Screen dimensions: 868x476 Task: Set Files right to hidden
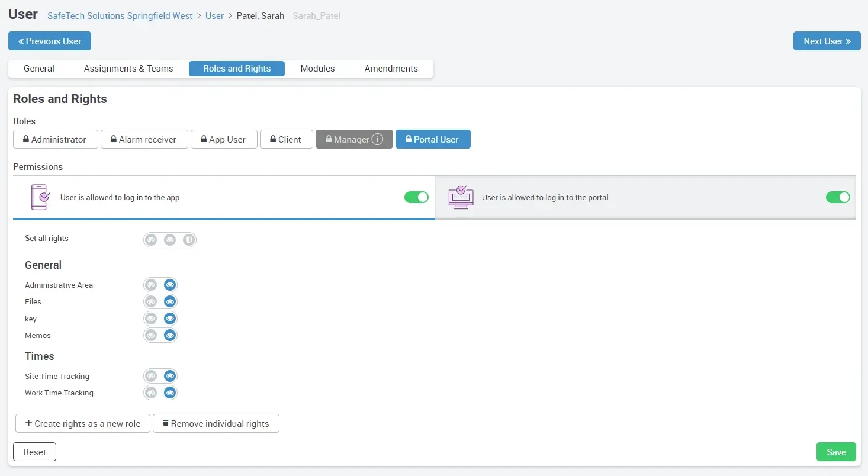click(x=151, y=302)
